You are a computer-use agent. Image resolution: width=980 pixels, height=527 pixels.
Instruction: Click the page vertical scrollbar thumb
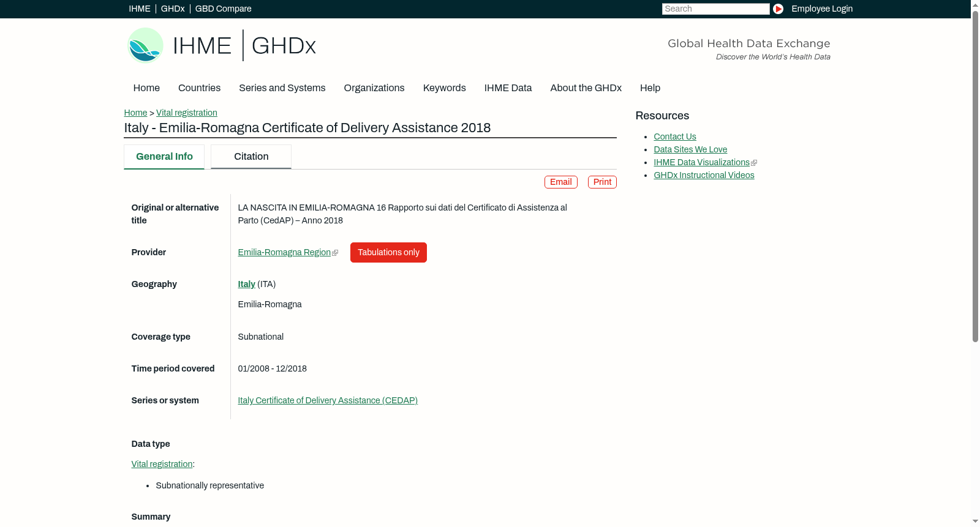[975, 176]
